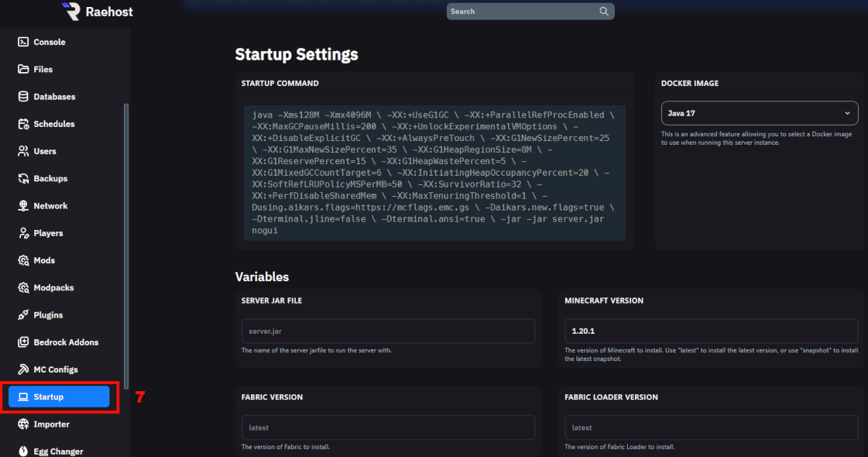
Task: Click the Startup laptop icon
Action: 23,397
